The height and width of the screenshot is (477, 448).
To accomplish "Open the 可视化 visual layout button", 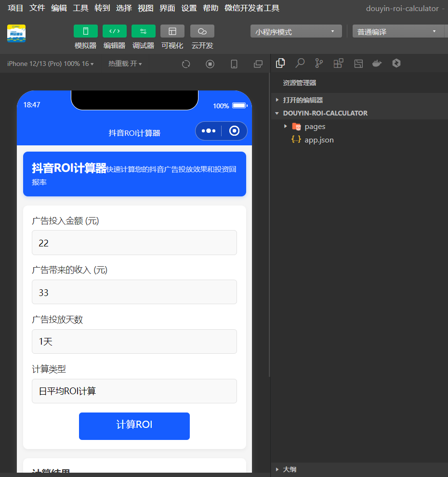I will coord(172,31).
